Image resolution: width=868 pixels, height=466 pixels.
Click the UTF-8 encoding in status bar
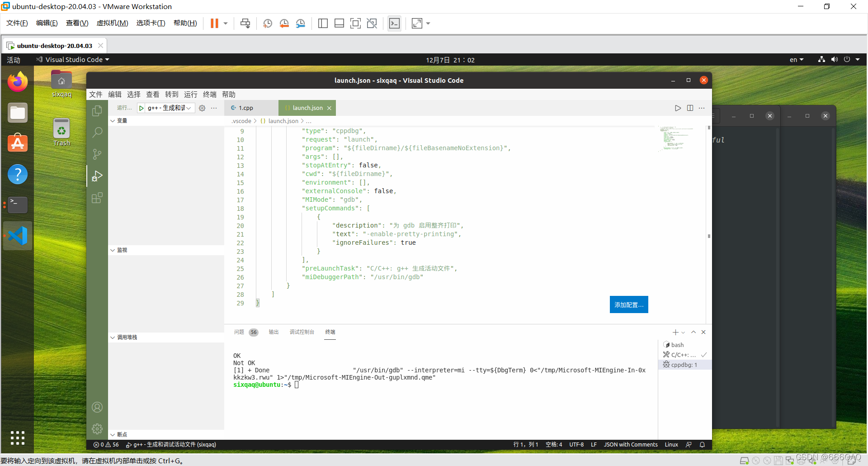[x=576, y=445]
